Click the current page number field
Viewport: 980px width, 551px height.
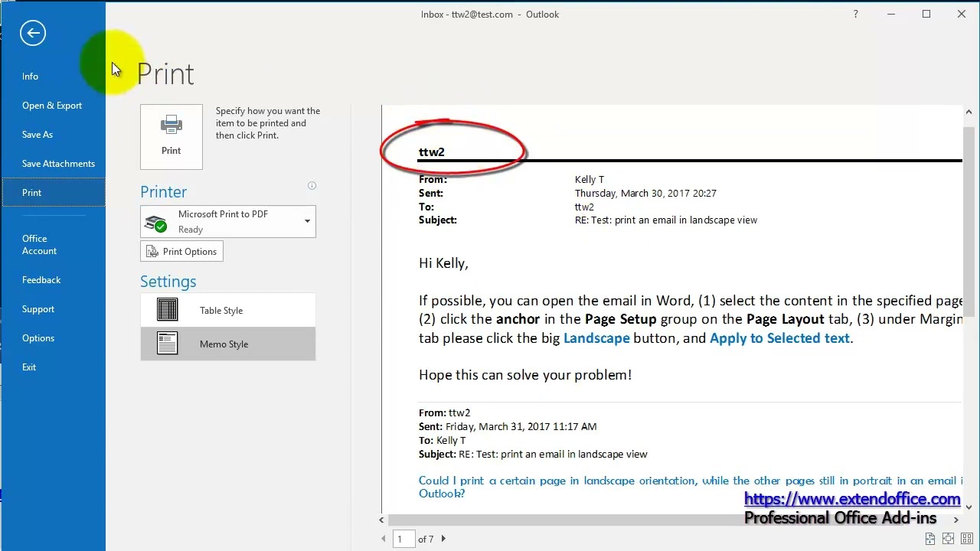click(404, 539)
